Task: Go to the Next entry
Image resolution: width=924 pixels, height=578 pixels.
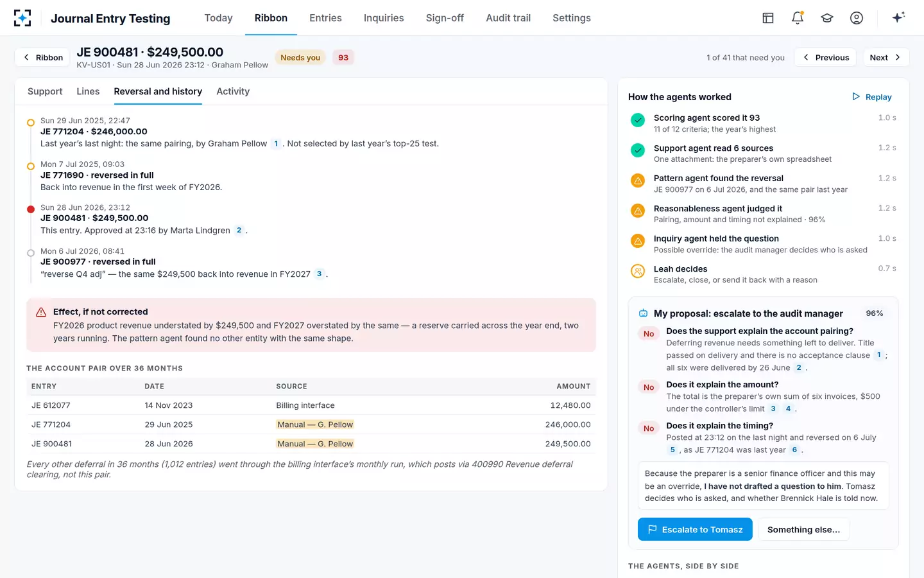Action: 886,57
